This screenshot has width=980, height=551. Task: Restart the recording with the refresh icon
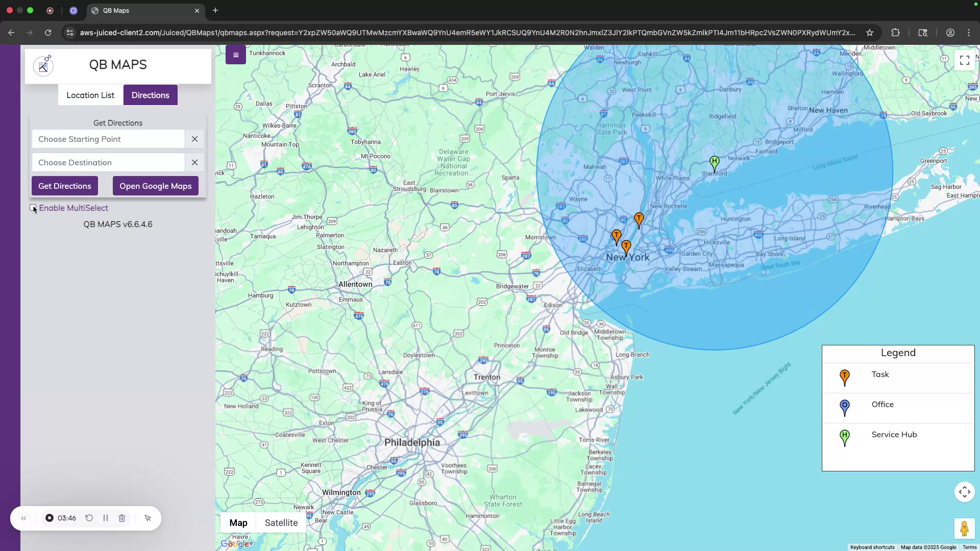pyautogui.click(x=89, y=518)
